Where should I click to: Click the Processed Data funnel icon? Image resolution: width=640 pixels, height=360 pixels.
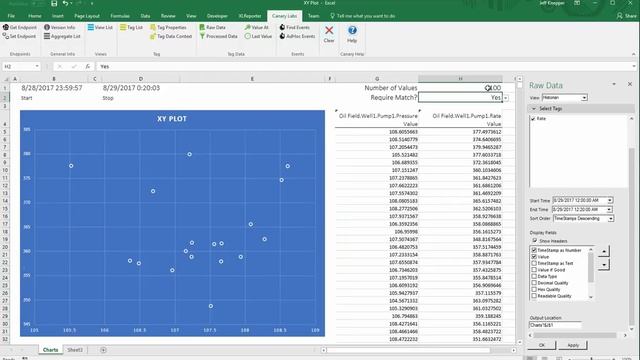[x=202, y=36]
